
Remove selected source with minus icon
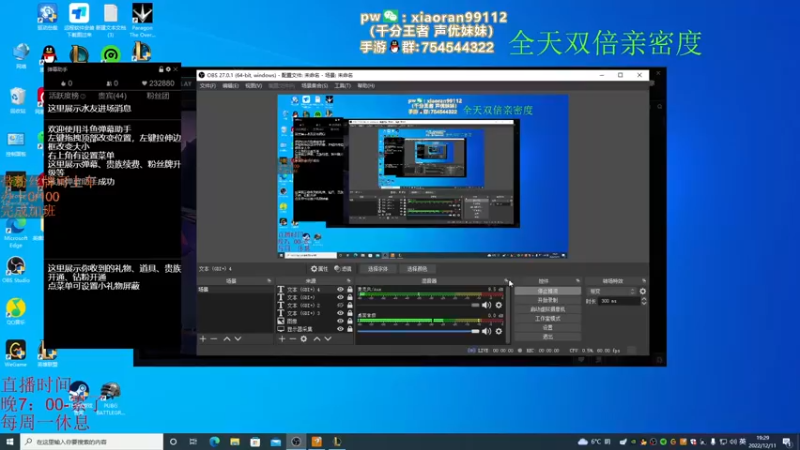(x=293, y=339)
